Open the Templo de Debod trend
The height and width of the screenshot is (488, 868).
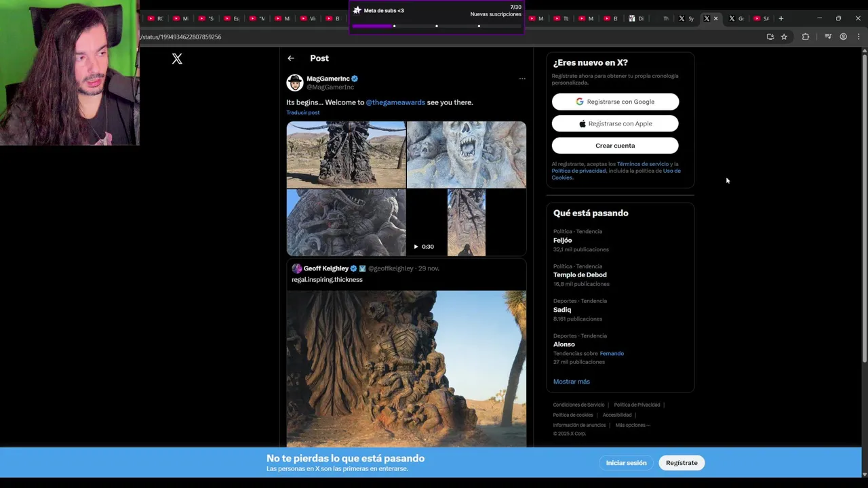tap(620, 274)
